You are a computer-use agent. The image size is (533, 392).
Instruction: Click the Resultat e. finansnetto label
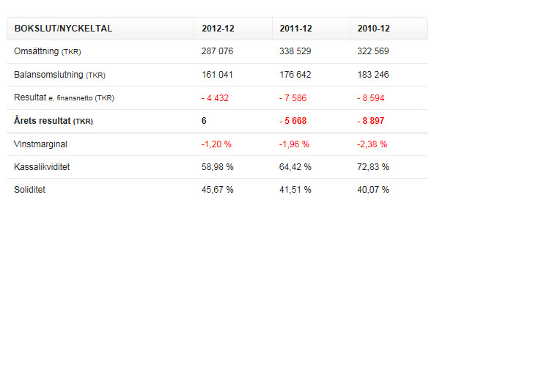coord(64,97)
